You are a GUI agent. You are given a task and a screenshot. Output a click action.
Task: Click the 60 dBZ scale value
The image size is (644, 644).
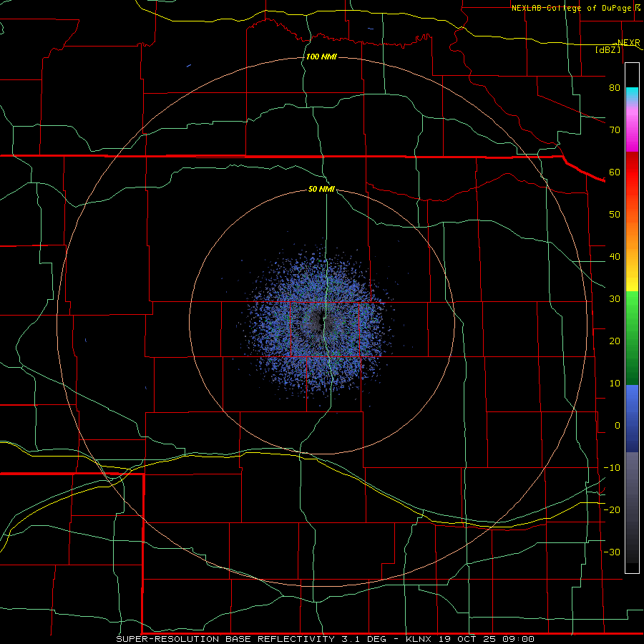point(615,172)
